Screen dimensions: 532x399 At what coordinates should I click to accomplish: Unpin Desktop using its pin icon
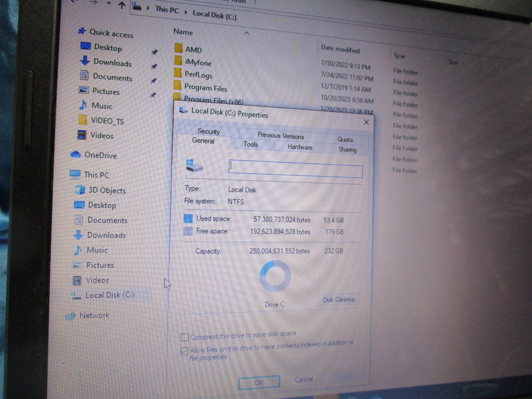[154, 52]
